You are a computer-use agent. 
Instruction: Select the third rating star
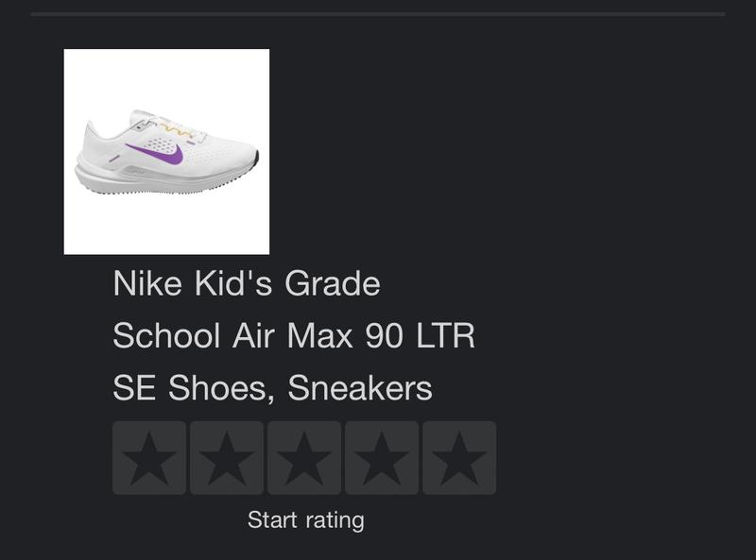304,458
